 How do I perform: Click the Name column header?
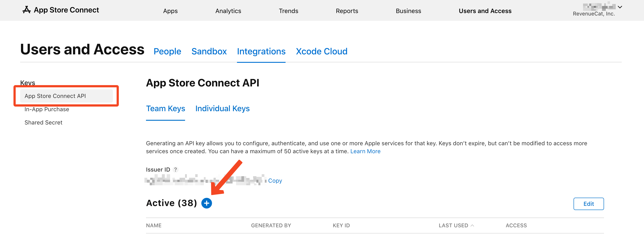(x=154, y=226)
